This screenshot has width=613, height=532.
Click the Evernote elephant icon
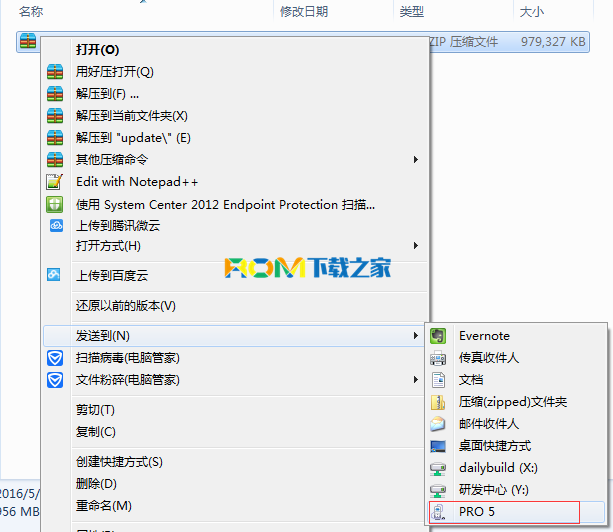[x=438, y=336]
